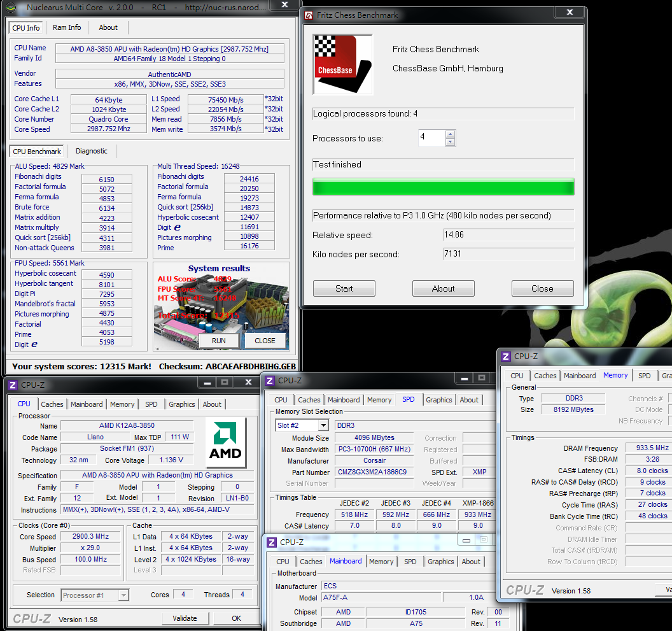Click Close button in Fritz Chess Benchmark
672x631 pixels.
pyautogui.click(x=543, y=288)
